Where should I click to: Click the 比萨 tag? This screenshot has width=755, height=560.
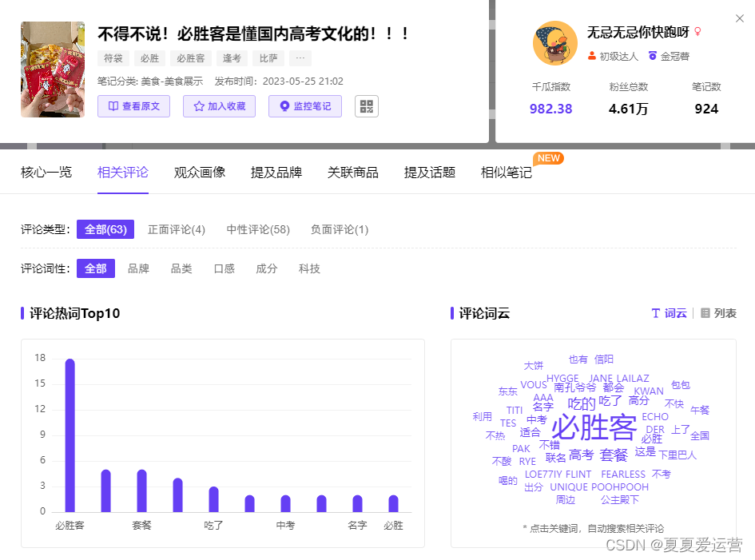(x=268, y=58)
